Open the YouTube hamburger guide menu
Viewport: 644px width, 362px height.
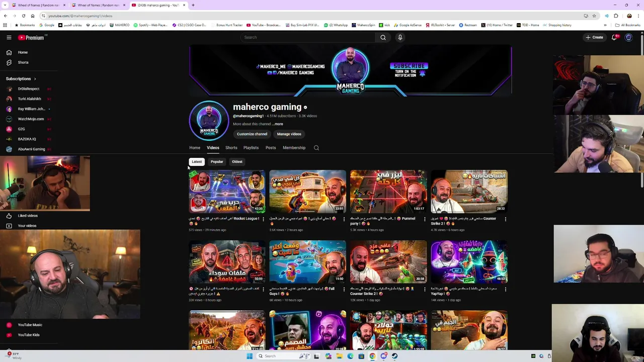(9, 37)
